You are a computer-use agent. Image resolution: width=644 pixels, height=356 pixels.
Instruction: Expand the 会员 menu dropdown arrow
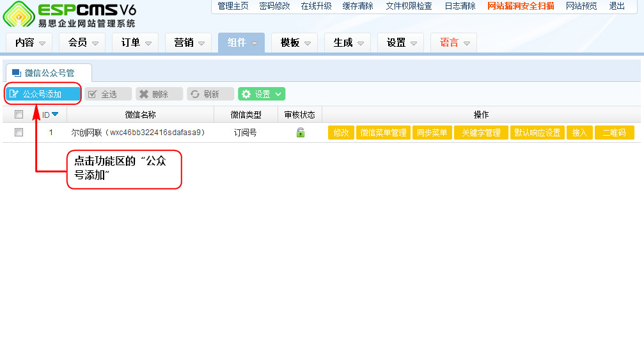(95, 43)
